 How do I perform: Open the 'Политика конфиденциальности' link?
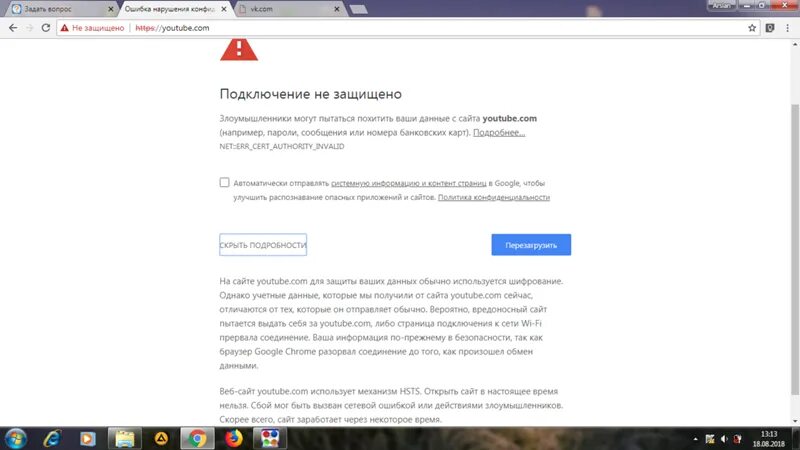(x=493, y=197)
